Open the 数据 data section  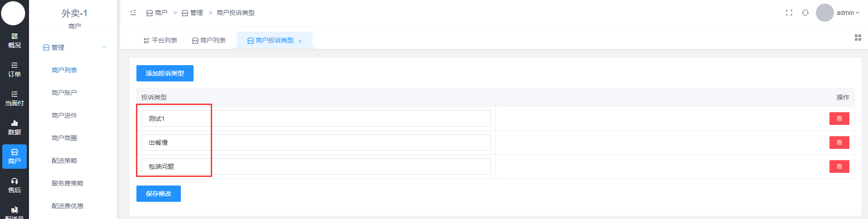point(15,128)
